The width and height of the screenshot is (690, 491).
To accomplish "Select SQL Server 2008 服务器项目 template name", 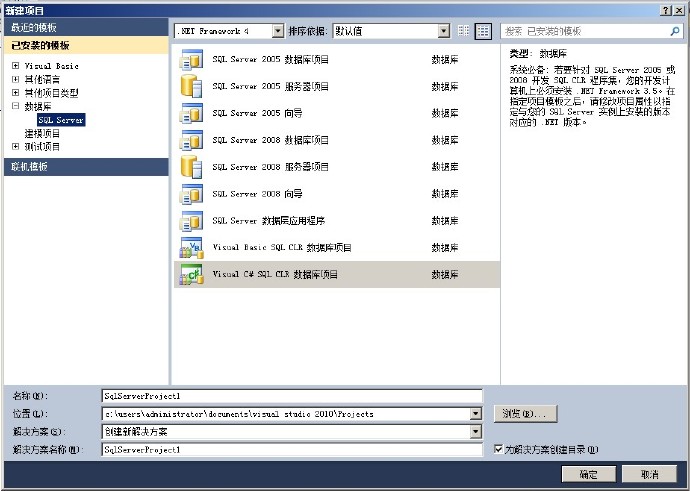I will 271,167.
